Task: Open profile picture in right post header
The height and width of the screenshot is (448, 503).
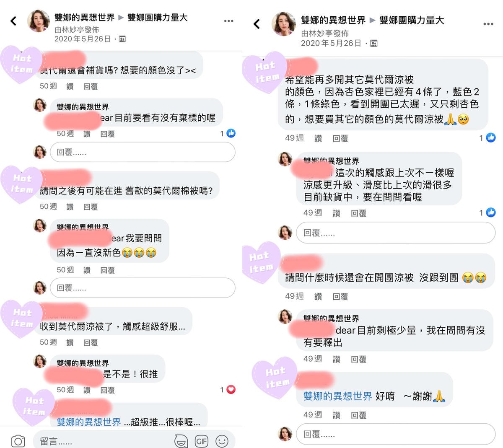Action: pyautogui.click(x=284, y=24)
